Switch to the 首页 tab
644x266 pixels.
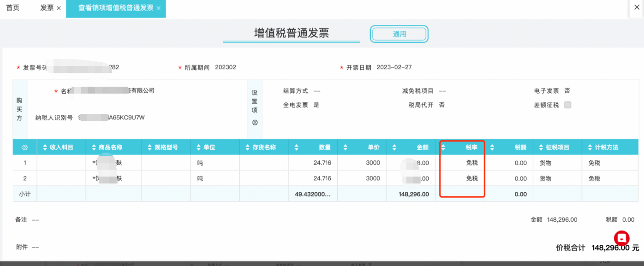coord(13,8)
